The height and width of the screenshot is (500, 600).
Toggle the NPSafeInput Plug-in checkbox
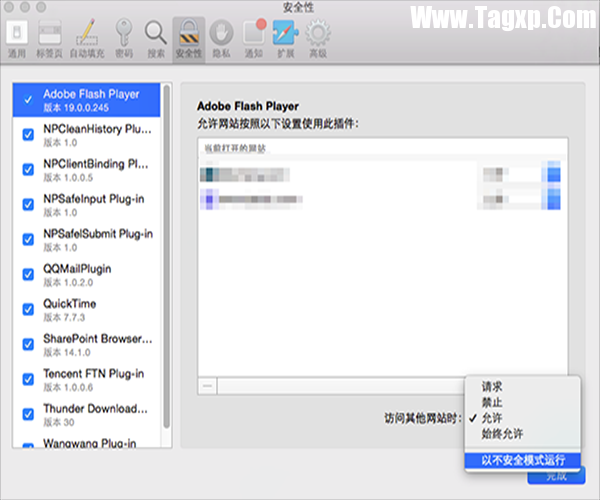[28, 205]
